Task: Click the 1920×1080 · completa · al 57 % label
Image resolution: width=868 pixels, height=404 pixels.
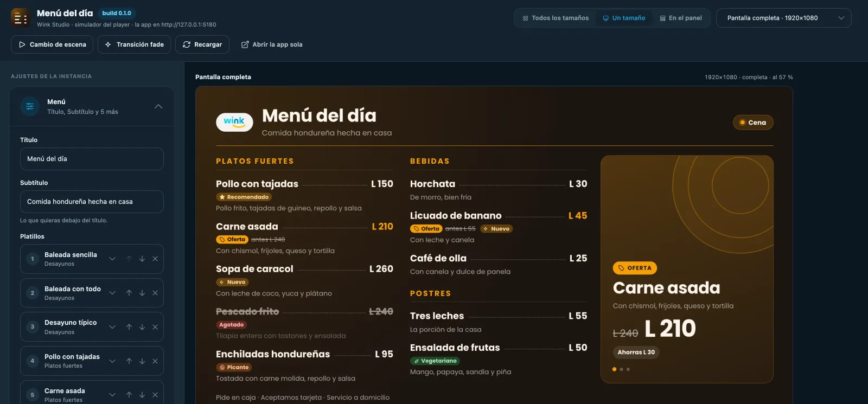Action: coord(749,77)
